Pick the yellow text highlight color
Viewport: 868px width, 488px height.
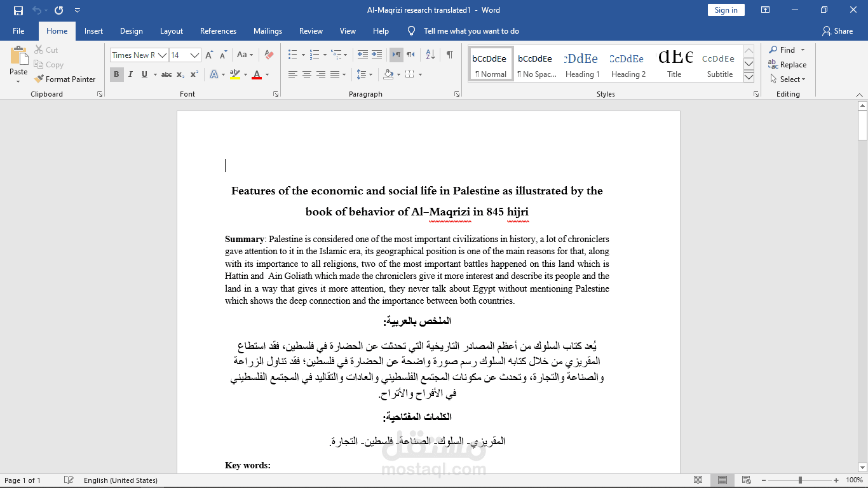coord(234,74)
